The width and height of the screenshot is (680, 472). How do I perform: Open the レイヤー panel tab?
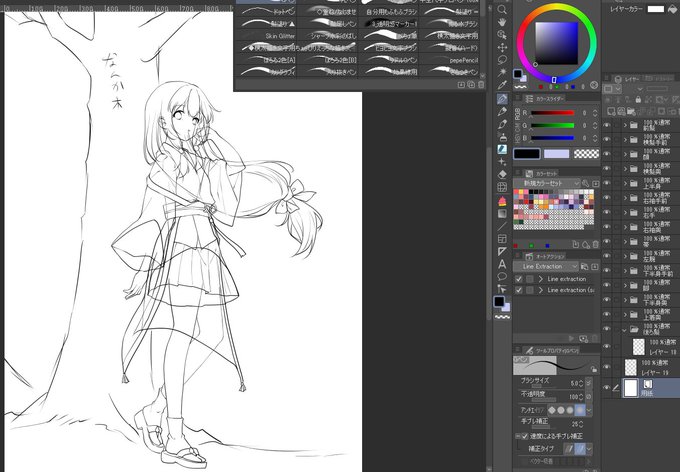coord(627,79)
